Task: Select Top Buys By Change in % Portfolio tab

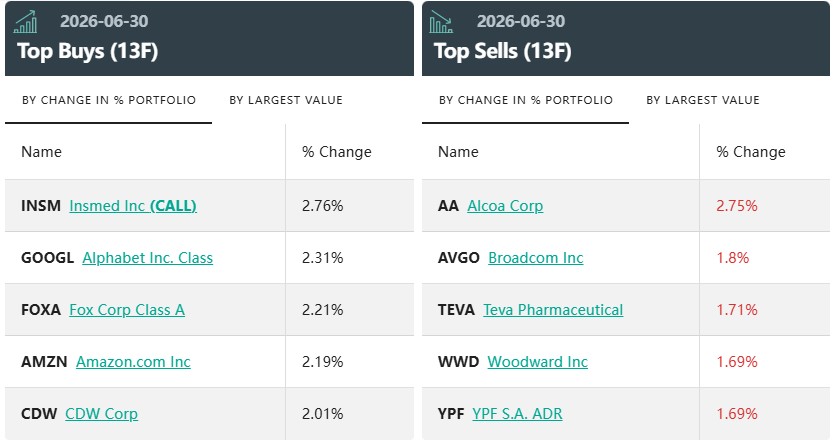Action: coord(109,100)
